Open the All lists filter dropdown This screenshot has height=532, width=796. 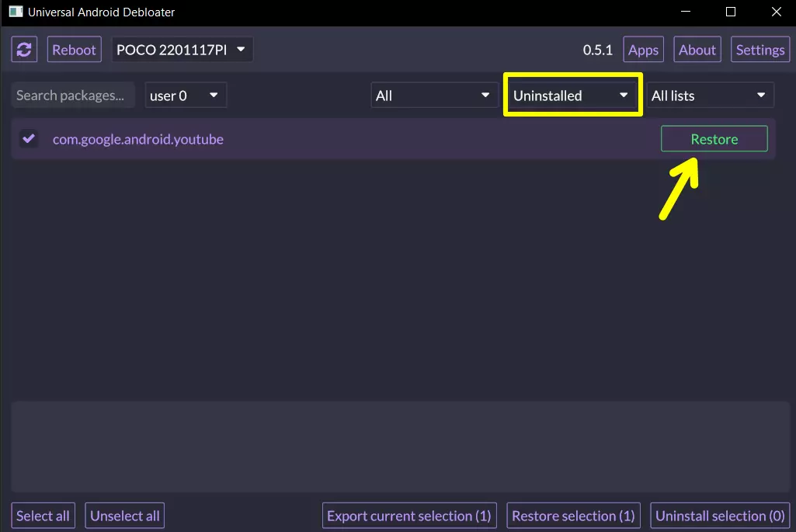[x=709, y=96]
